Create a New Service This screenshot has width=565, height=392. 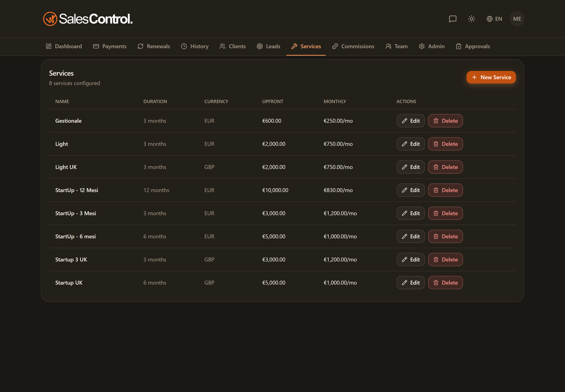click(x=491, y=77)
